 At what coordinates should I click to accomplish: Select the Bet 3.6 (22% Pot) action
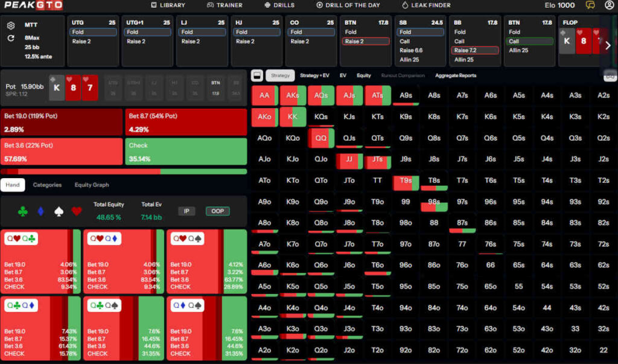point(62,152)
